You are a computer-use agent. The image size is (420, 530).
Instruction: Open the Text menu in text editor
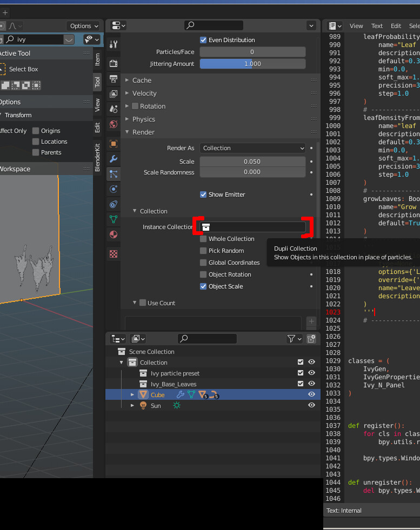point(377,26)
